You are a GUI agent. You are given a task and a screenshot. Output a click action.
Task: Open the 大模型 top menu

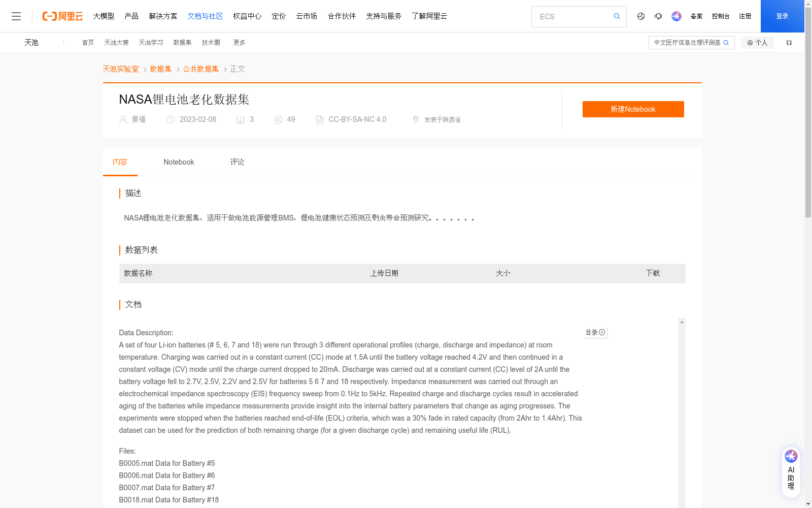click(x=104, y=16)
